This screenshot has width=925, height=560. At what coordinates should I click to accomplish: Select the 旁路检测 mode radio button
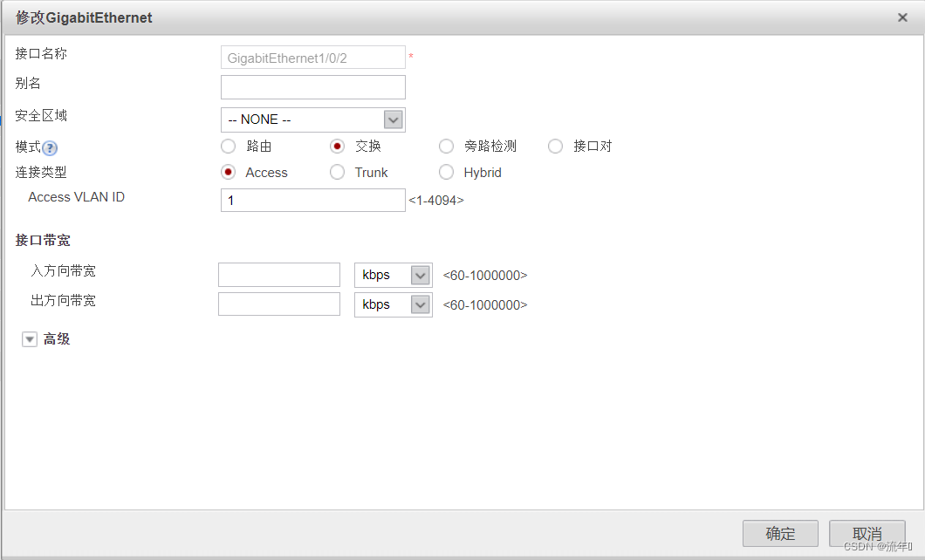tap(447, 147)
